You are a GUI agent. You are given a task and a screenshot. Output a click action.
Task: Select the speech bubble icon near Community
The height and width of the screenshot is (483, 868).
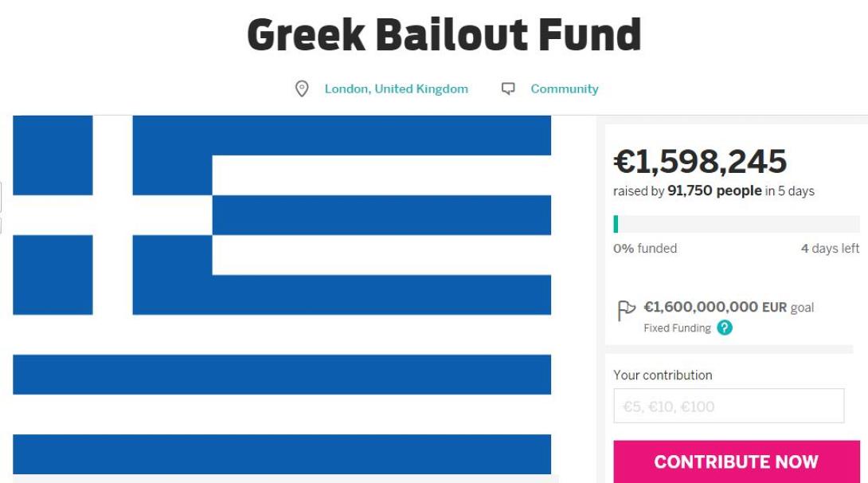(507, 88)
